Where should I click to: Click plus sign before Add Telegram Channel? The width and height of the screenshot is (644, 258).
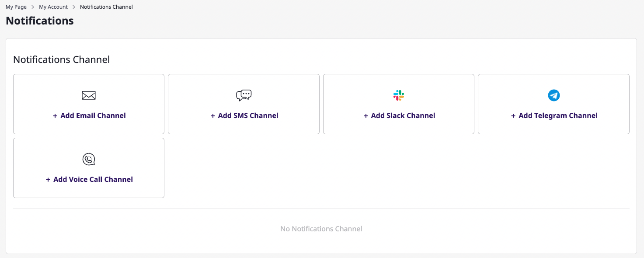[x=513, y=116]
